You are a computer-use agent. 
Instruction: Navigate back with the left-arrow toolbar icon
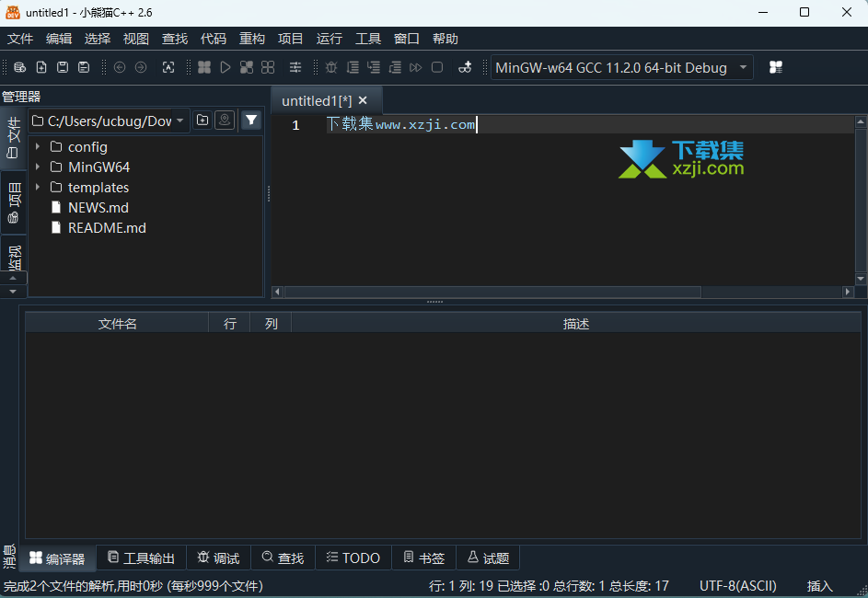pyautogui.click(x=120, y=67)
